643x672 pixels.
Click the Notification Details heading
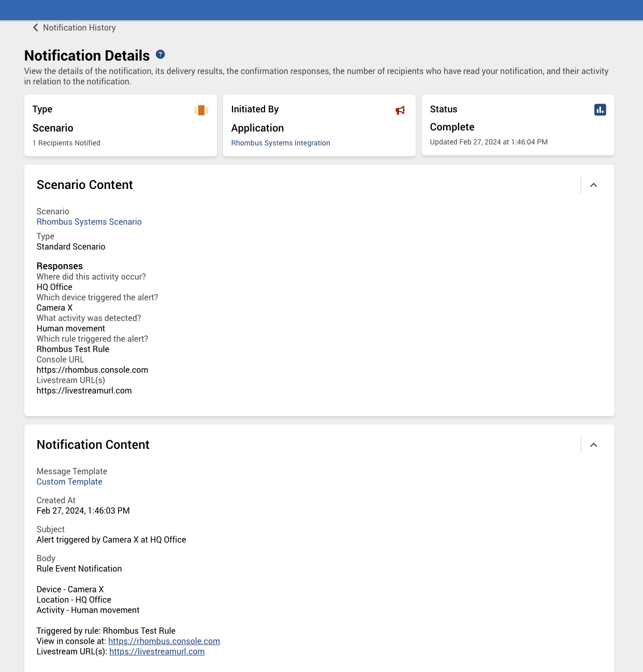pyautogui.click(x=86, y=55)
